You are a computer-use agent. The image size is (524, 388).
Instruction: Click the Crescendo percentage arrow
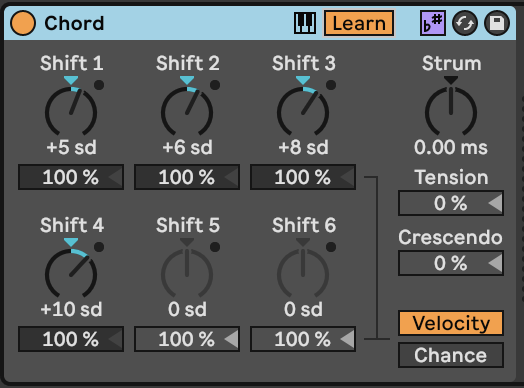click(x=495, y=263)
